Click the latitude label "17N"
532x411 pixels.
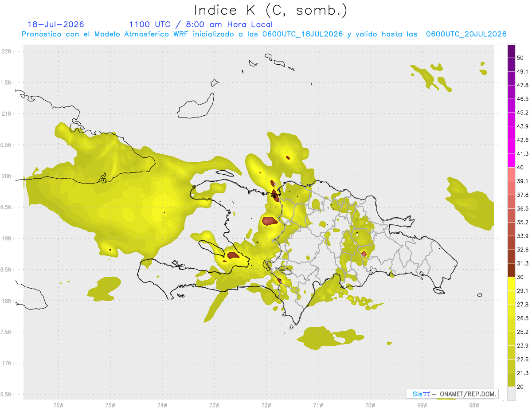tap(8, 364)
